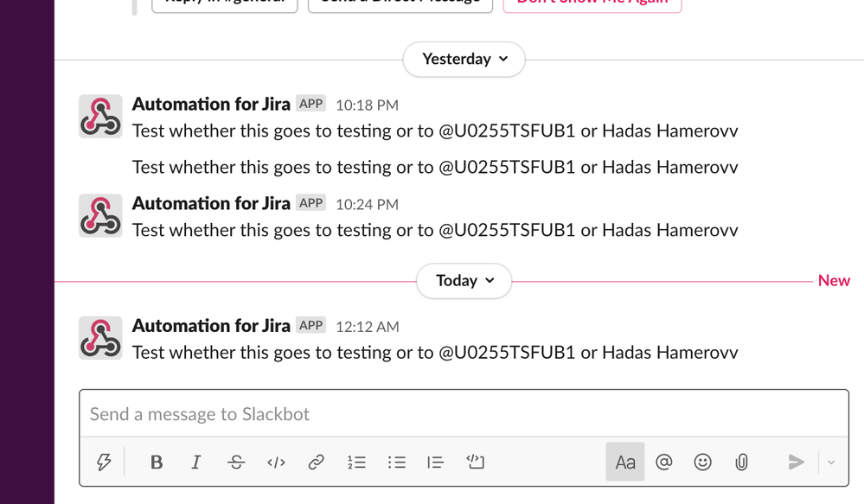Open the shortcuts lightning bolt menu
The image size is (864, 504).
[104, 462]
